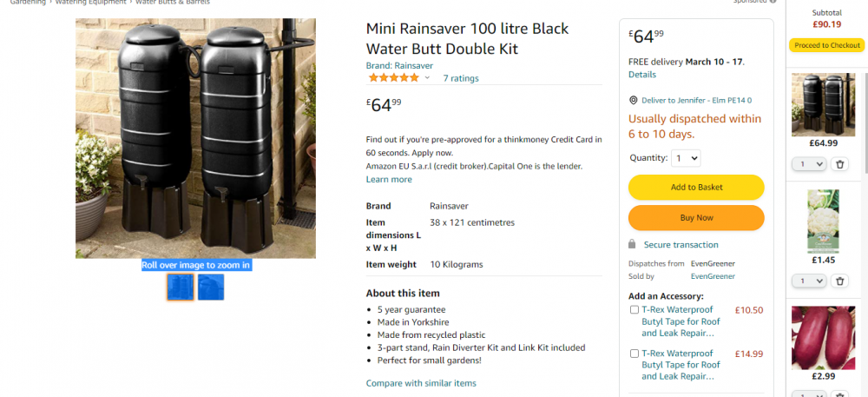Click the trash icon under the £1.45 cauliflower item
The image size is (868, 397).
[x=839, y=281]
